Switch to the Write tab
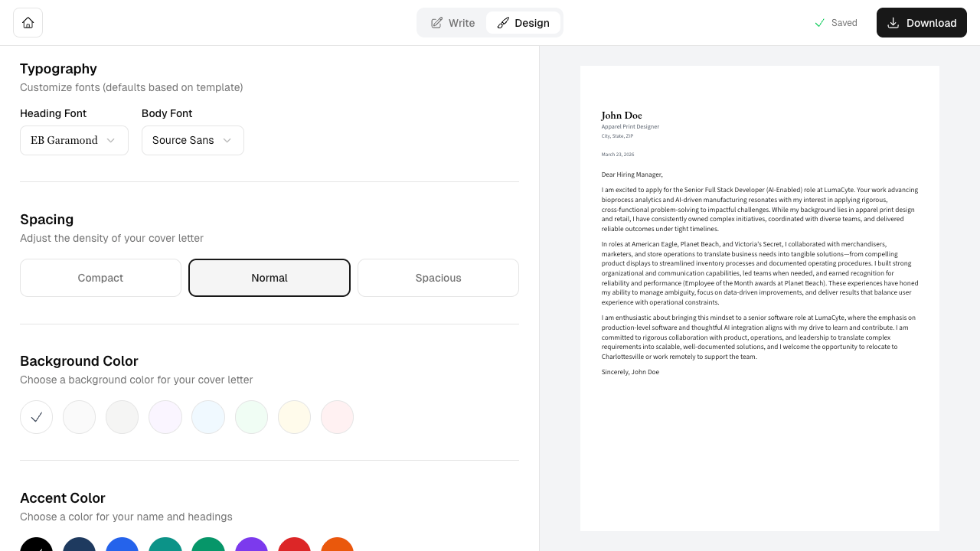980x551 pixels. [452, 23]
